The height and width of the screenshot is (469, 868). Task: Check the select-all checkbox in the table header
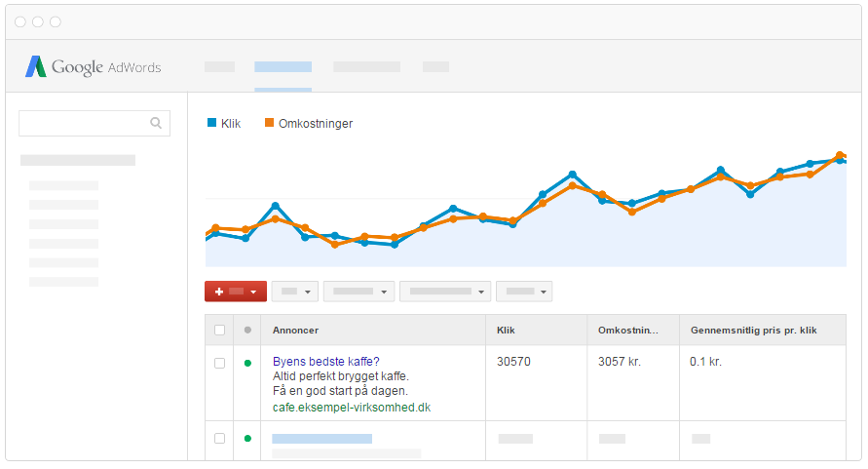[x=220, y=330]
